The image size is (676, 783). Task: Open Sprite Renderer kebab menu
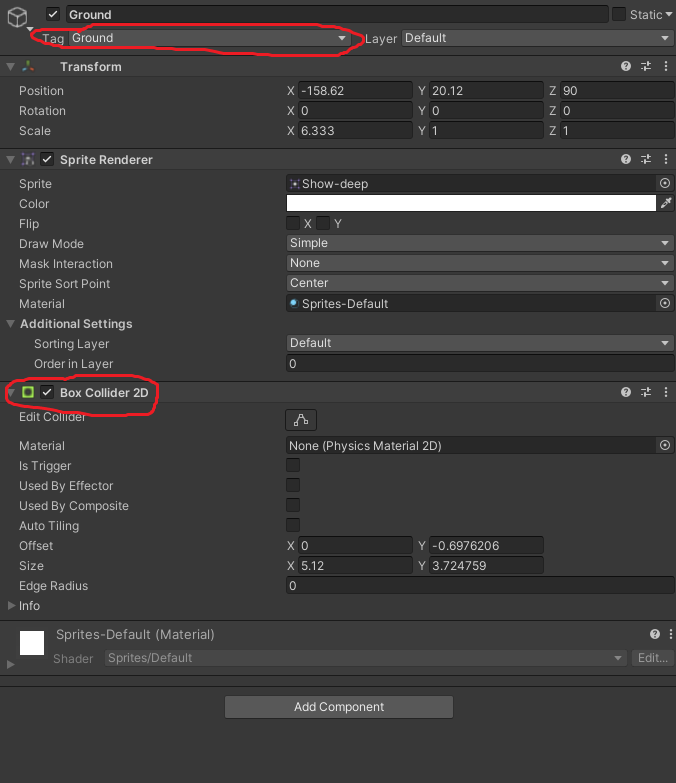pos(666,159)
